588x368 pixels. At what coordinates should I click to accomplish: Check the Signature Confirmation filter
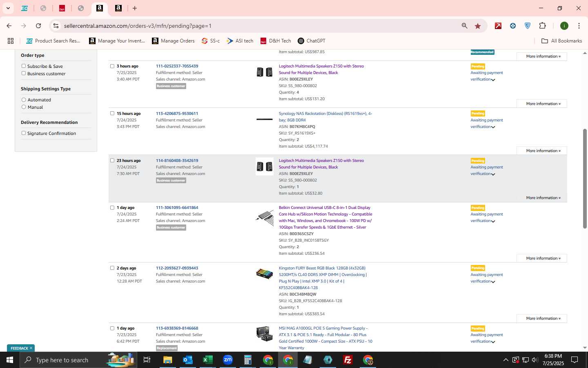pyautogui.click(x=24, y=133)
